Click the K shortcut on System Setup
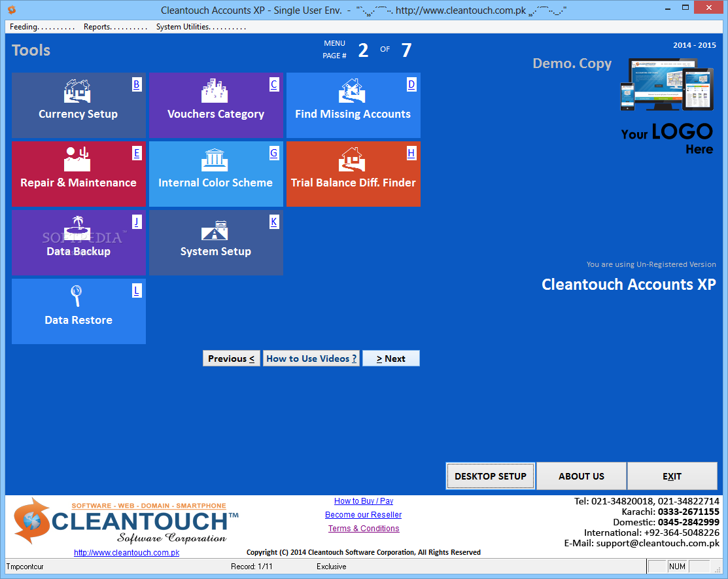The image size is (728, 579). click(274, 222)
